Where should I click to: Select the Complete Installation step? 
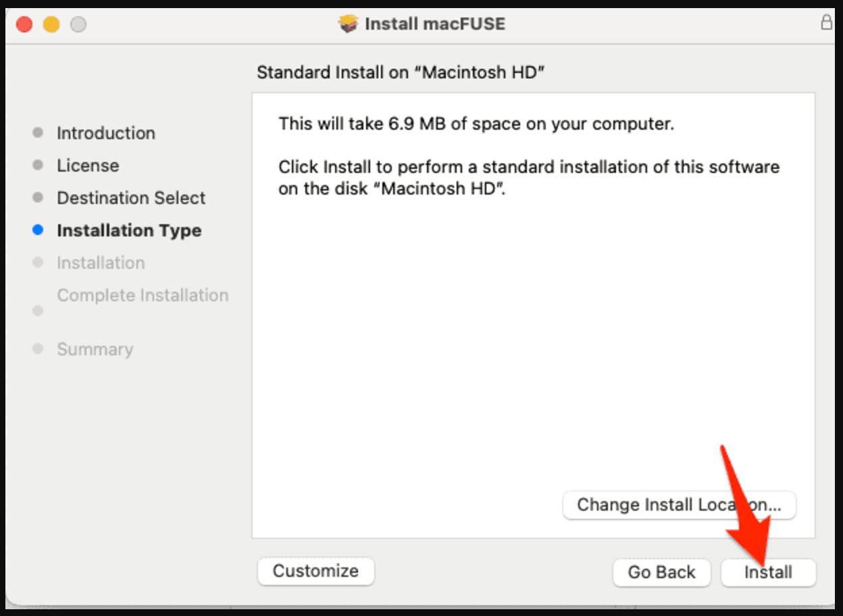142,295
